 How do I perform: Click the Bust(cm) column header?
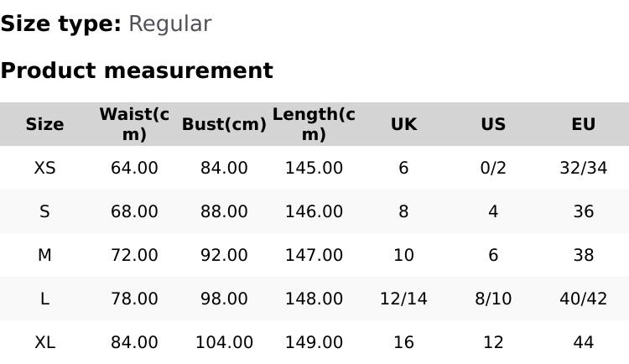[224, 124]
